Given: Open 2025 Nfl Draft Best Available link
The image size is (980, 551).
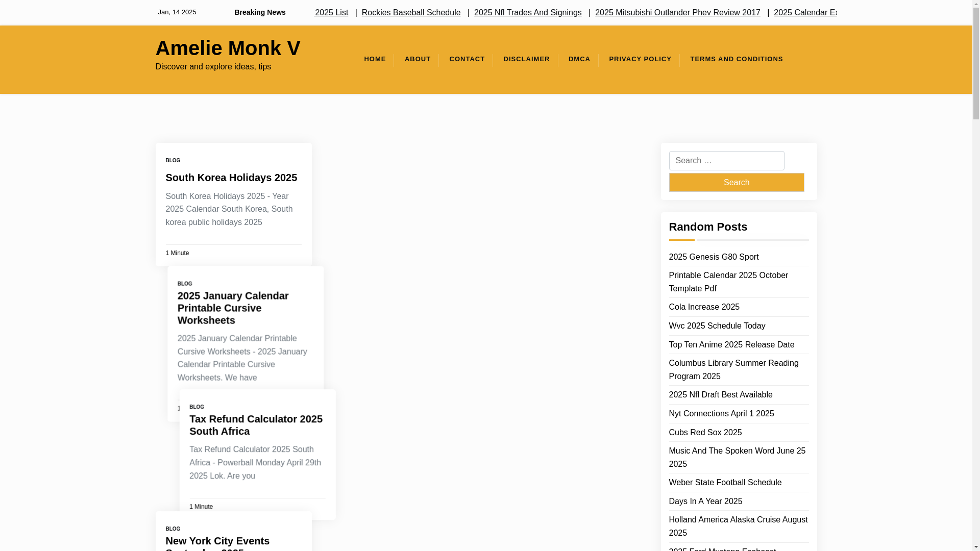Looking at the screenshot, I should tap(720, 394).
